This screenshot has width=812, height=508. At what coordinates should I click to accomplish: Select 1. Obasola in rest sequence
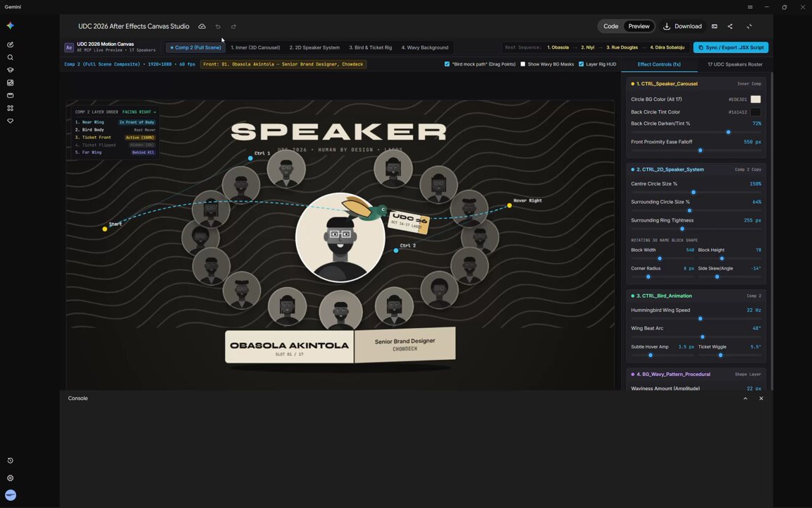[x=558, y=48]
